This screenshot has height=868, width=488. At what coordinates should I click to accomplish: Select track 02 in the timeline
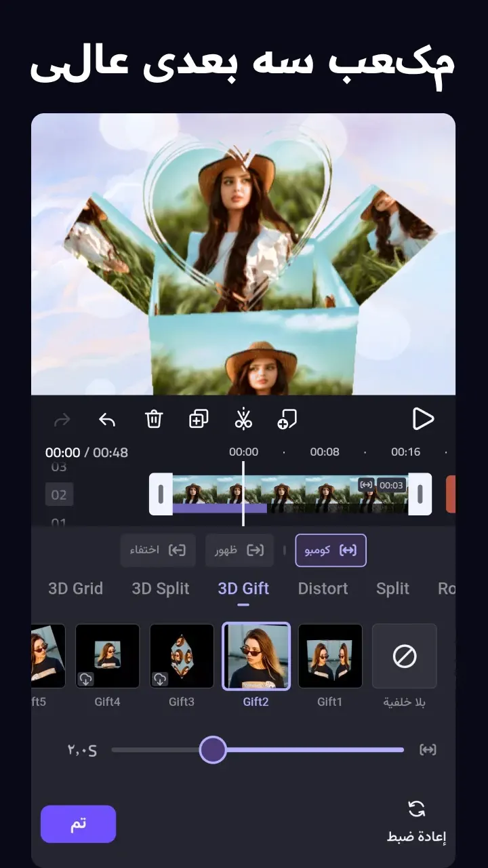click(59, 495)
